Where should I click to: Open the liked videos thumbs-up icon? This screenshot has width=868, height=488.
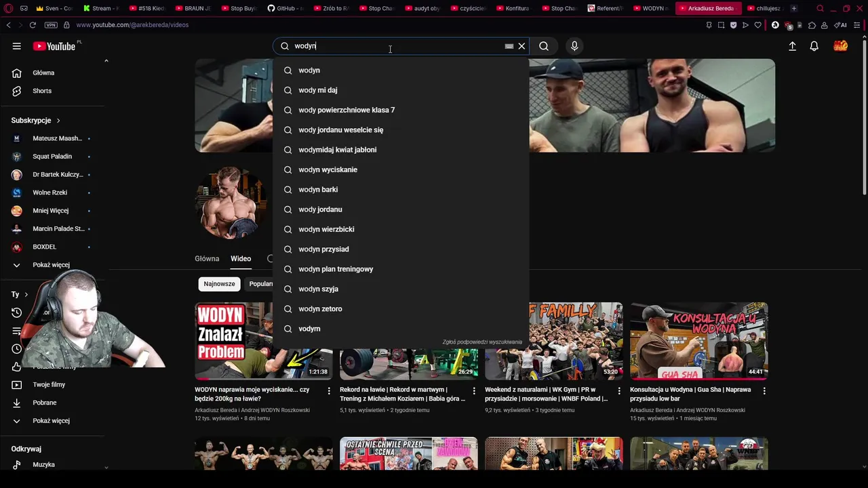16,367
